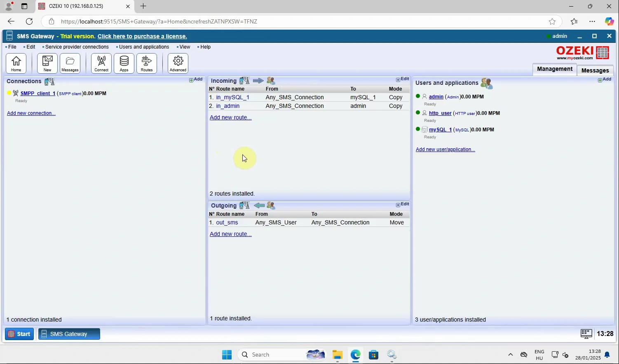Image resolution: width=619 pixels, height=364 pixels.
Task: Open the notifications bell in system tray
Action: (607, 355)
